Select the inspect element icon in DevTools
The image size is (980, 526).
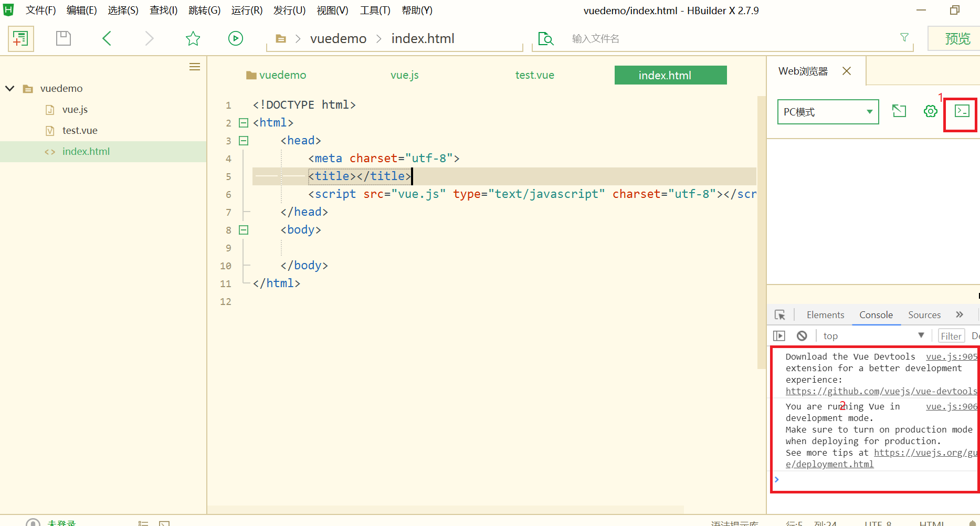click(780, 314)
